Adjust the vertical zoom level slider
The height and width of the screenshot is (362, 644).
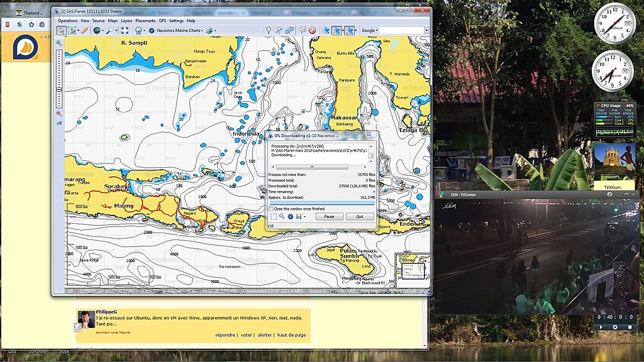59,79
